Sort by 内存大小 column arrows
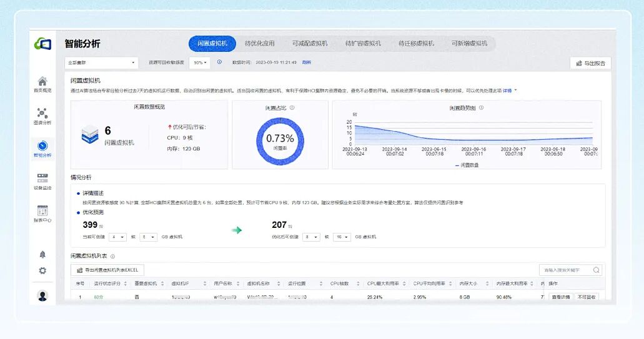This screenshot has height=339, width=644. point(487,283)
